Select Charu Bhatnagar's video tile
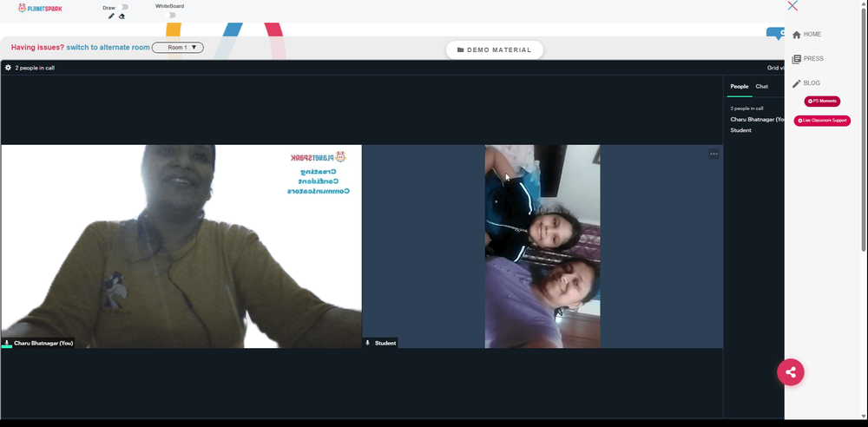868x427 pixels. [181, 246]
